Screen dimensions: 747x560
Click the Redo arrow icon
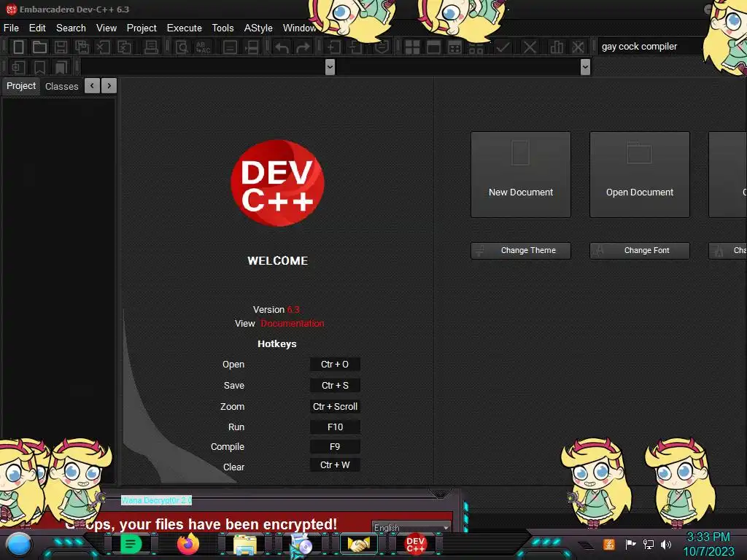pyautogui.click(x=303, y=47)
